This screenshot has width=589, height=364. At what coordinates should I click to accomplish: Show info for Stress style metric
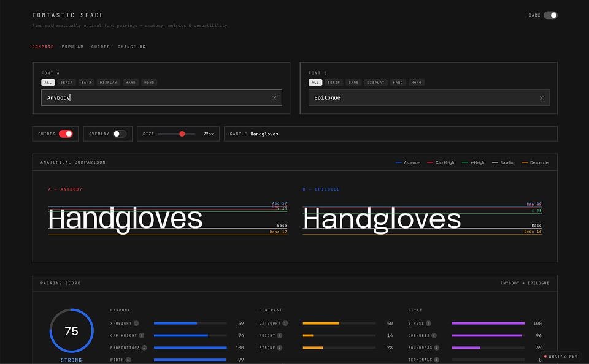click(429, 323)
